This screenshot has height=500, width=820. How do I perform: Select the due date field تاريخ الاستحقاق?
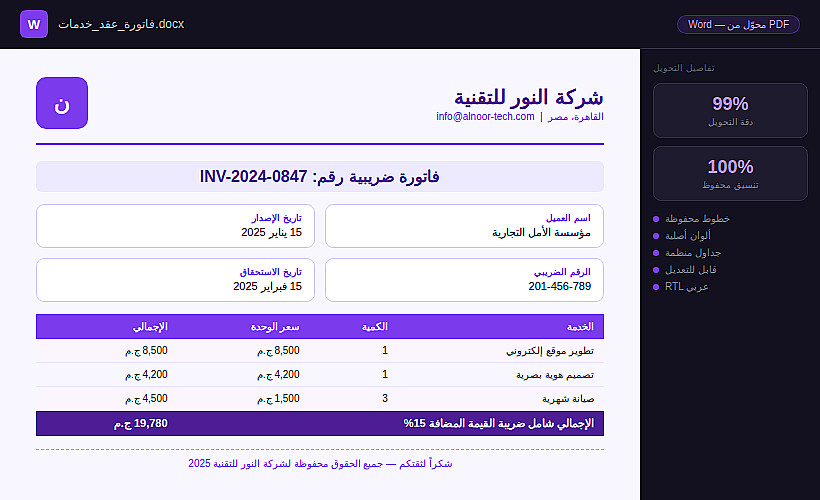tap(175, 280)
